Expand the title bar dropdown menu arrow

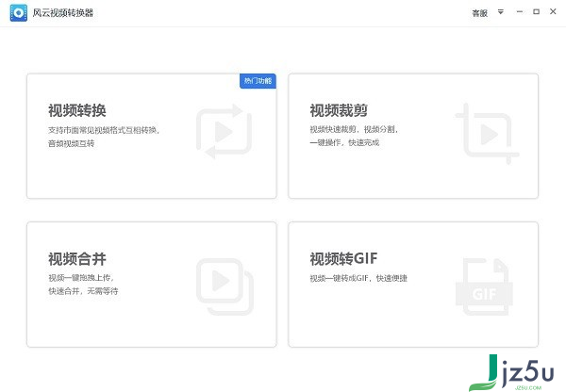click(x=501, y=12)
